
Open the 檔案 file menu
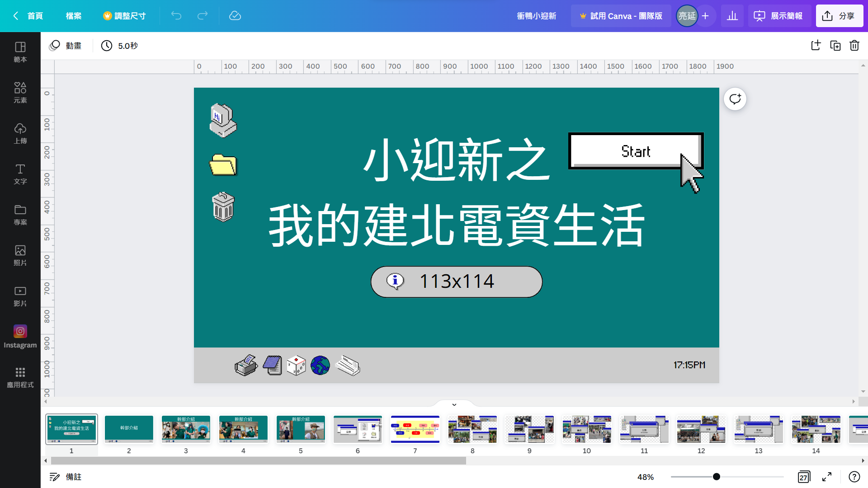(73, 16)
